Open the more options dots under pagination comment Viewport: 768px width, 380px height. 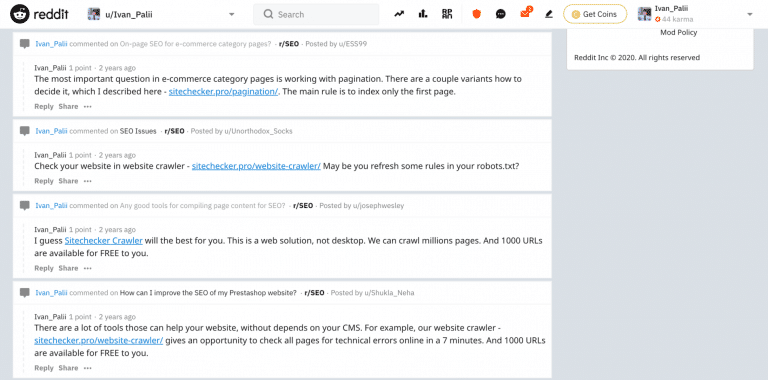[87, 106]
